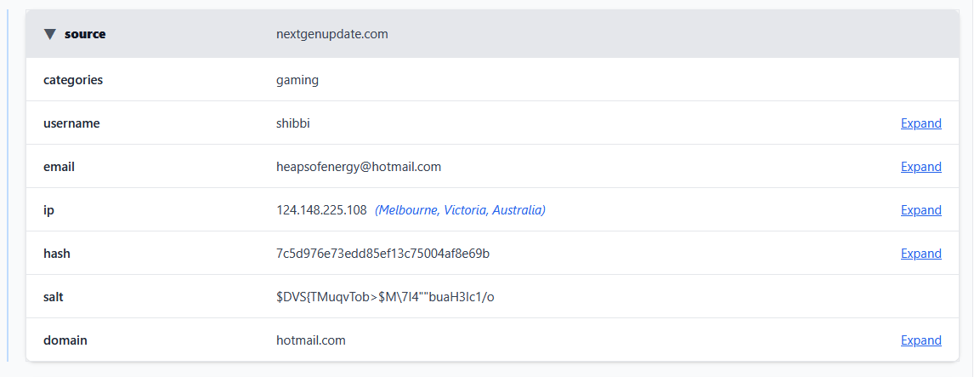Click the IP address 124.148.225.108

pos(321,210)
